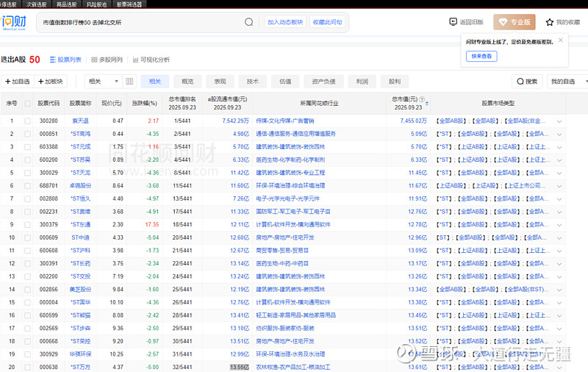Open the 相关 dropdown selector

(103, 82)
